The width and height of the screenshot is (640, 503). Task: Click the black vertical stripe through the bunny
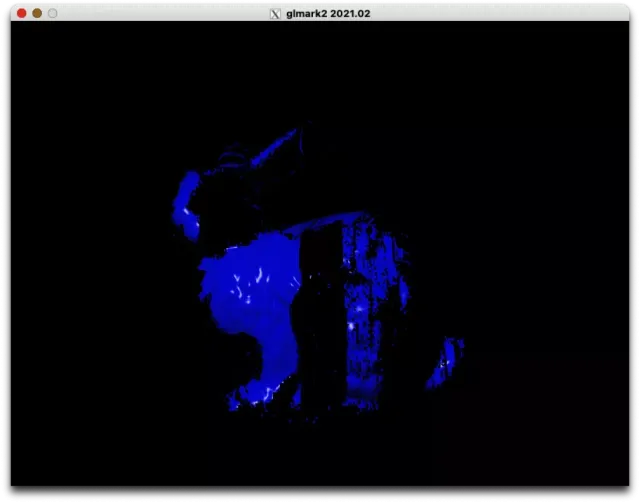point(322,314)
